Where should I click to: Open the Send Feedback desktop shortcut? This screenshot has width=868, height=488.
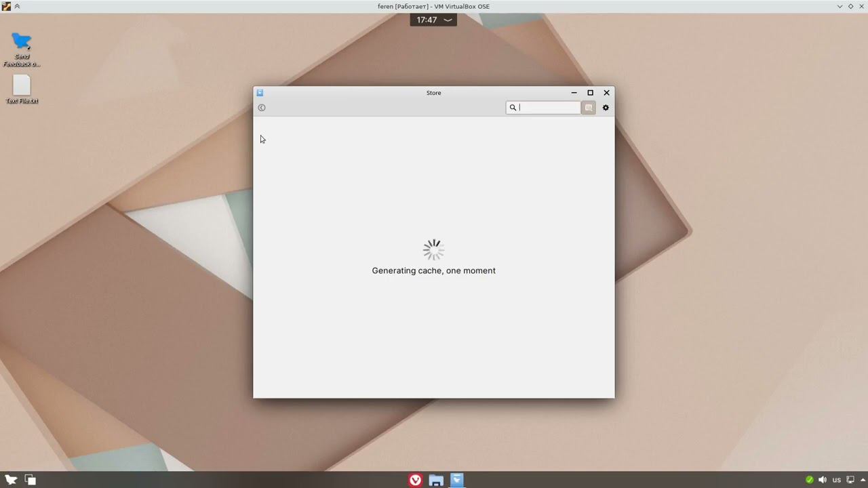(x=22, y=49)
